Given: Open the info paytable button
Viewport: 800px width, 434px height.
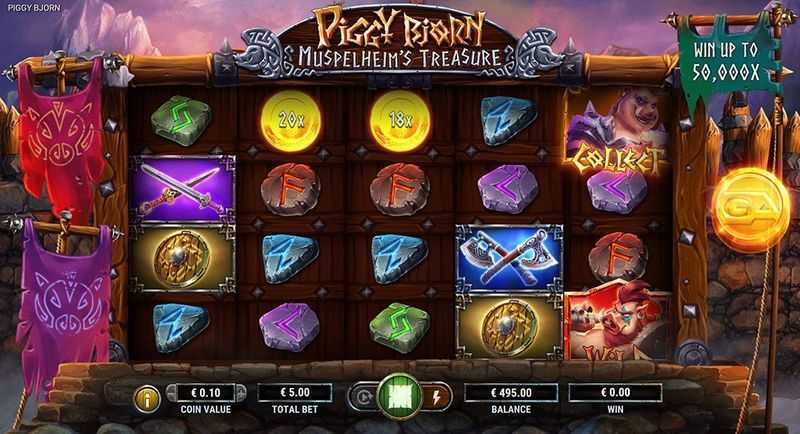Looking at the screenshot, I should pos(146,398).
